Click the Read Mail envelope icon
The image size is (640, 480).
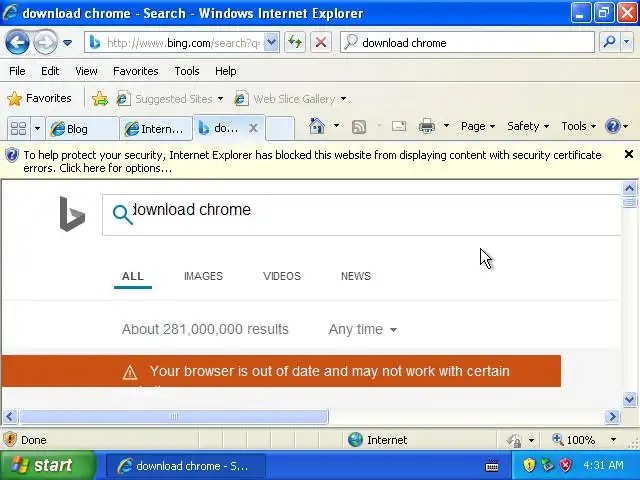399,126
